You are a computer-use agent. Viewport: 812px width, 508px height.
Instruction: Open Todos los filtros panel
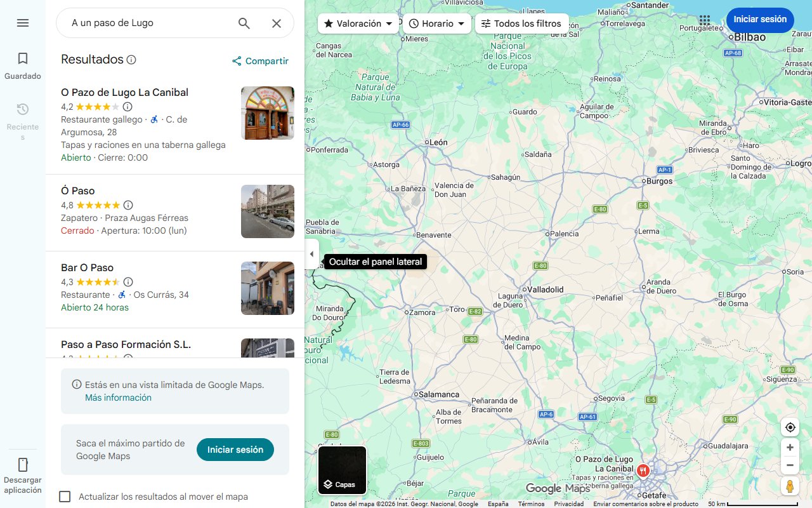point(521,23)
